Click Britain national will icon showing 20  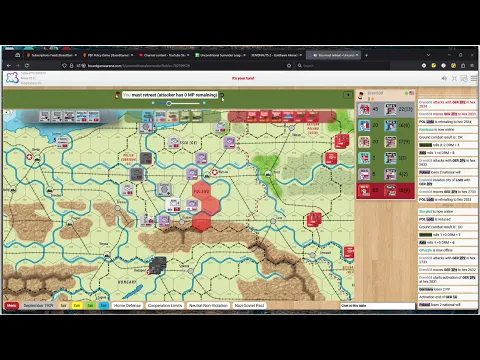coord(364,142)
